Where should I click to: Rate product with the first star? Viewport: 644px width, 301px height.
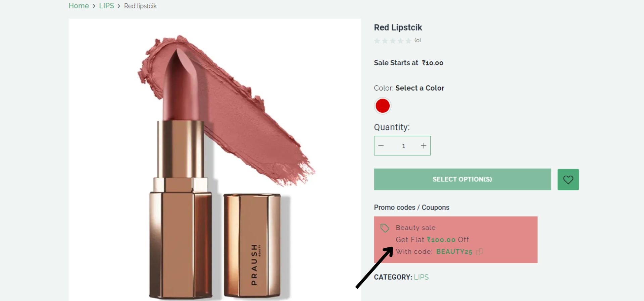tap(377, 41)
